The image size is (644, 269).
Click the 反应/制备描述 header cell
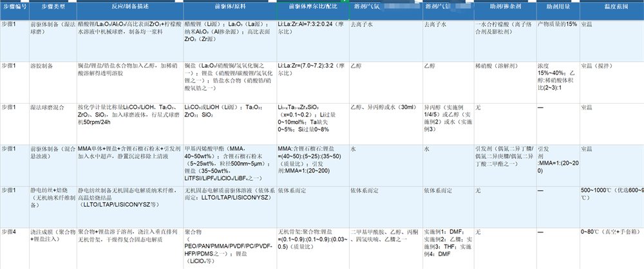[130, 11]
